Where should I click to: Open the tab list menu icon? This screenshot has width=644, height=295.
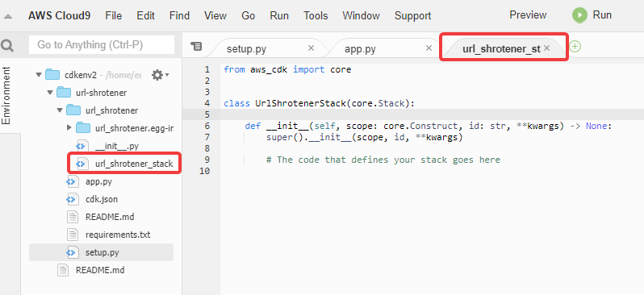(x=197, y=47)
